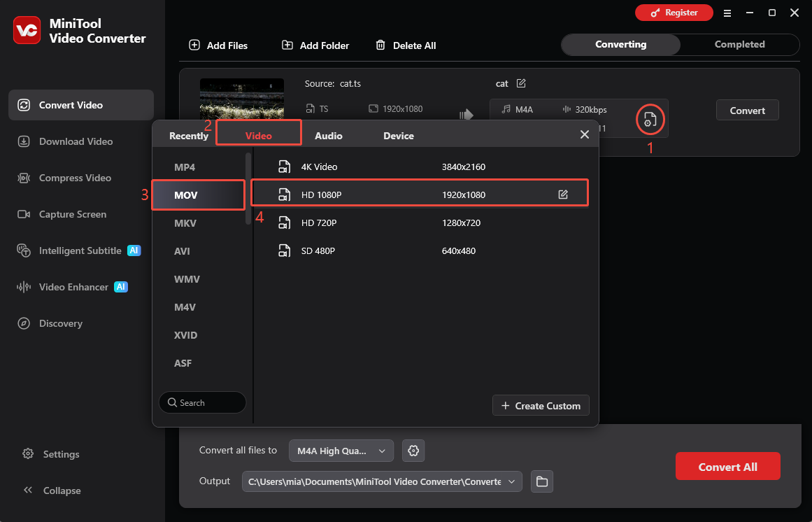
Task: Click the source 1920x1080 resolution text
Action: click(402, 108)
